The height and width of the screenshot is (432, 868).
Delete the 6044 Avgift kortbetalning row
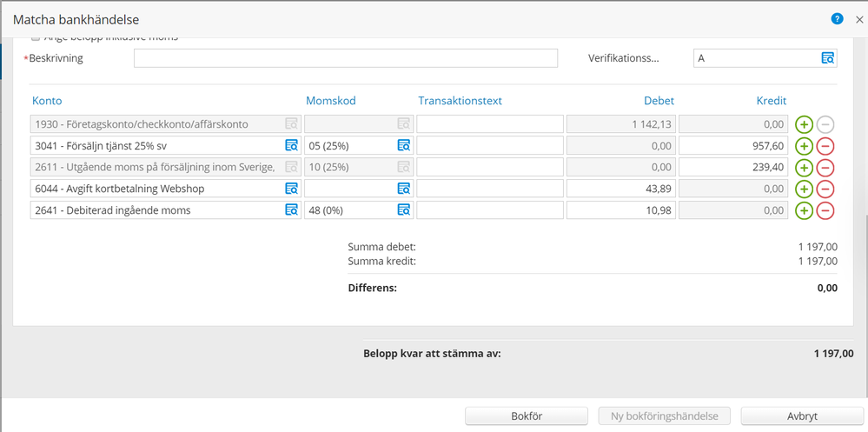click(x=825, y=189)
